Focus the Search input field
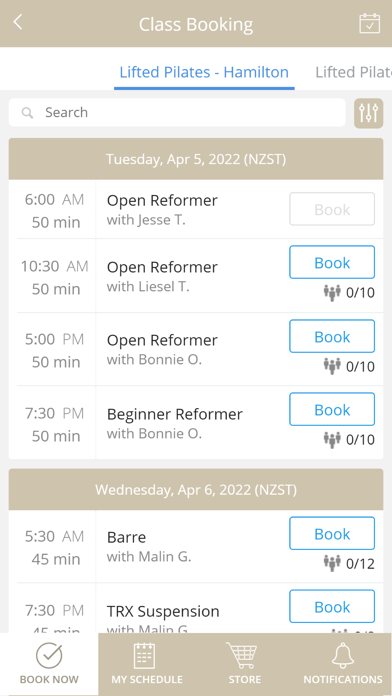Viewport: 392px width, 696px height. point(177,113)
